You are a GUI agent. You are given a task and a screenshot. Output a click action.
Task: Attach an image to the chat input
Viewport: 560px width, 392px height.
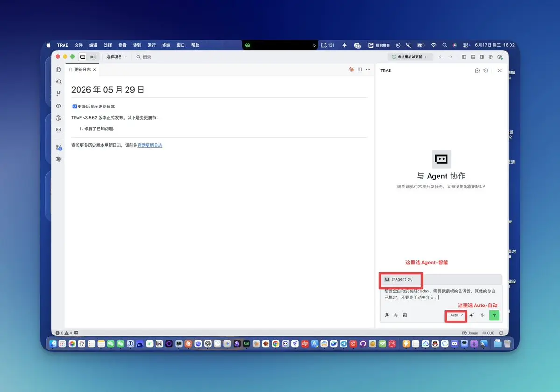point(404,315)
